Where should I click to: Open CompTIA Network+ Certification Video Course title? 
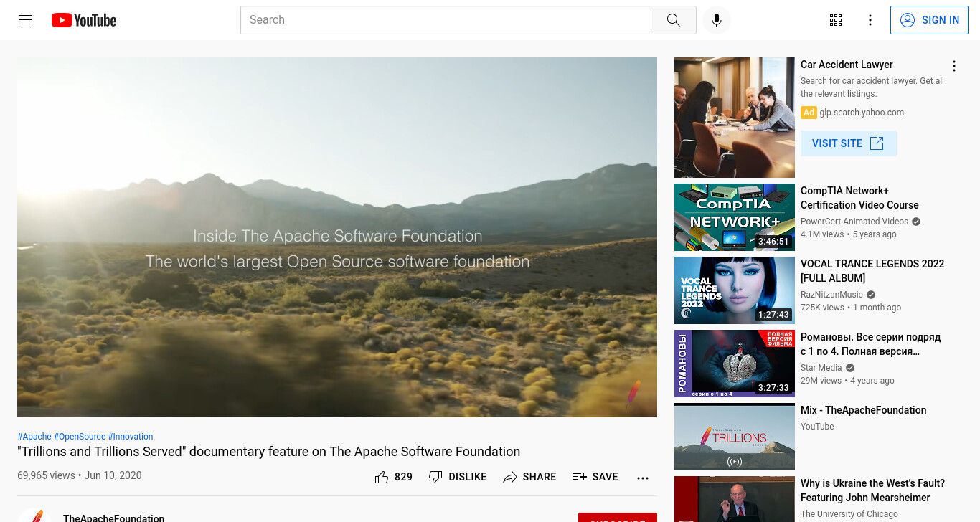click(x=859, y=198)
